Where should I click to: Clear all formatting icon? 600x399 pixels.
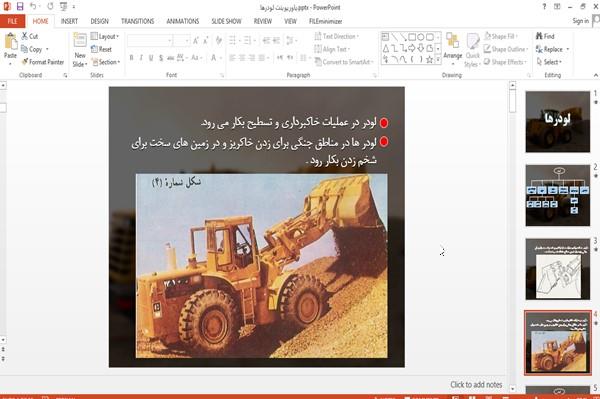[x=219, y=40]
